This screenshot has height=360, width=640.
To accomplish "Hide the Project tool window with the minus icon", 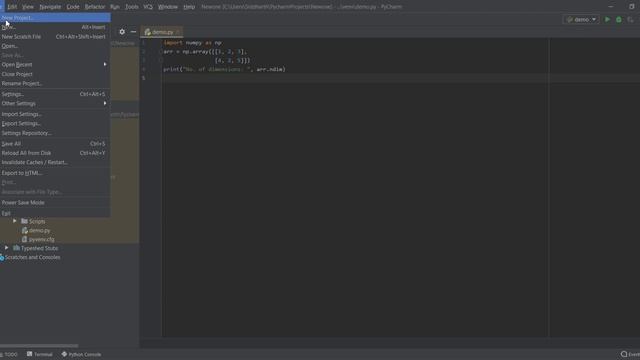I will pos(133,31).
